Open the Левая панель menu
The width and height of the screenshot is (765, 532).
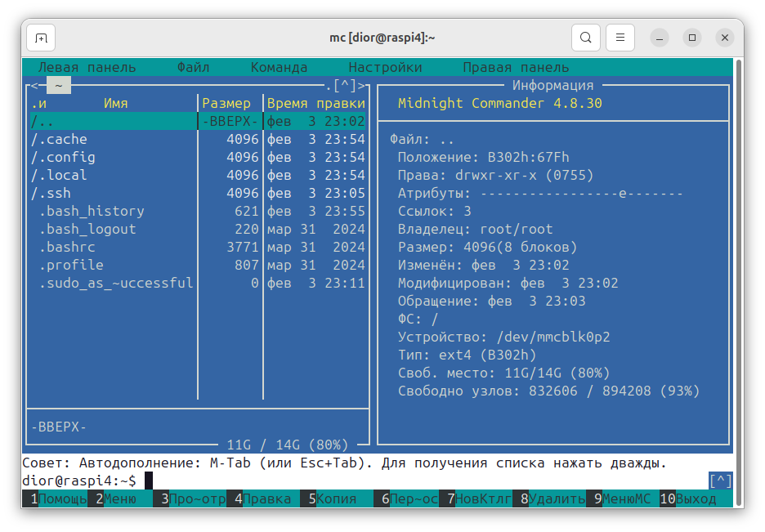[87, 67]
